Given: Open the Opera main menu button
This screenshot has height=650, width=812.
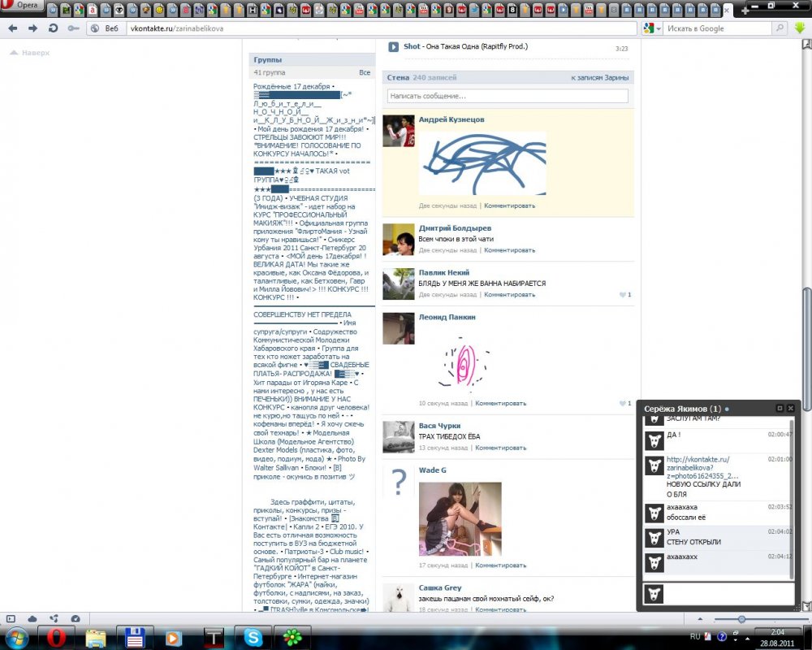Looking at the screenshot, I should [x=21, y=6].
